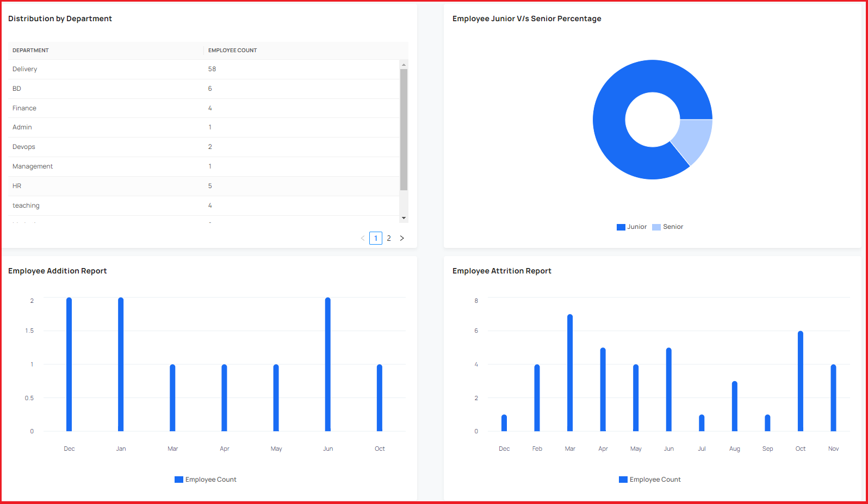Image resolution: width=868 pixels, height=504 pixels.
Task: Select the BD department row
Action: click(204, 89)
